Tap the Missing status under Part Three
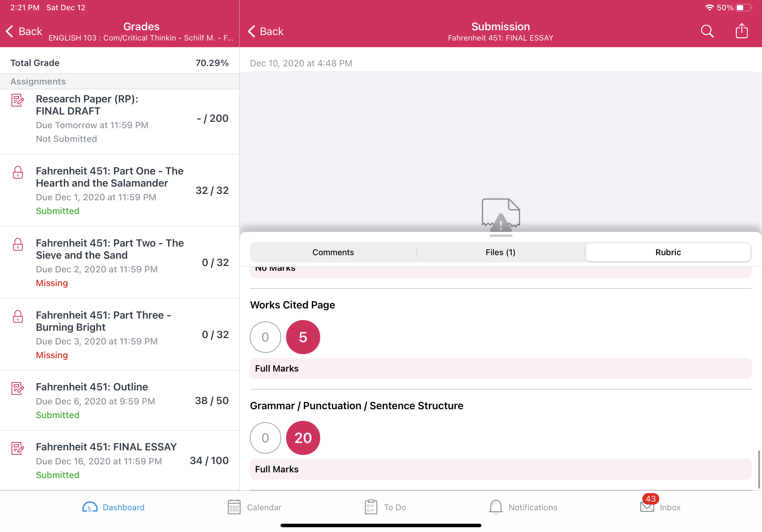Screen dimensions: 762x532 coord(52,355)
